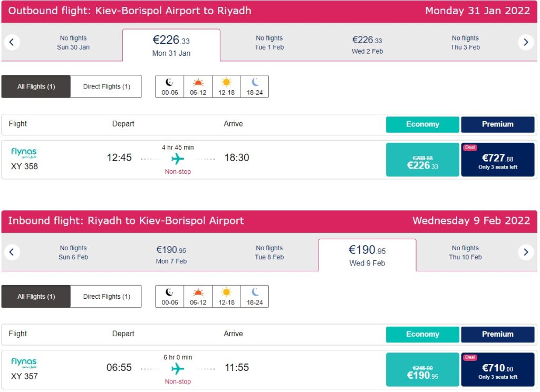Toggle outbound Direct Flights (1) filter

click(107, 86)
